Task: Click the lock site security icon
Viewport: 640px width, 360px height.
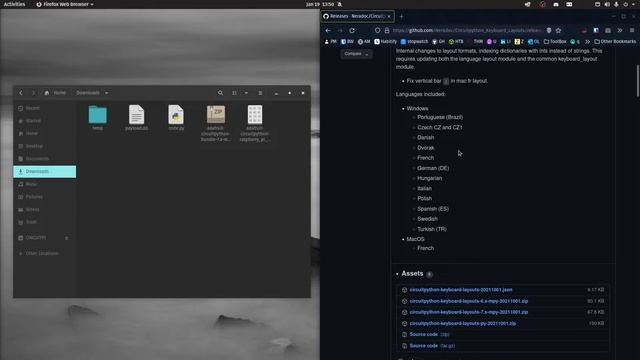Action: (387, 30)
